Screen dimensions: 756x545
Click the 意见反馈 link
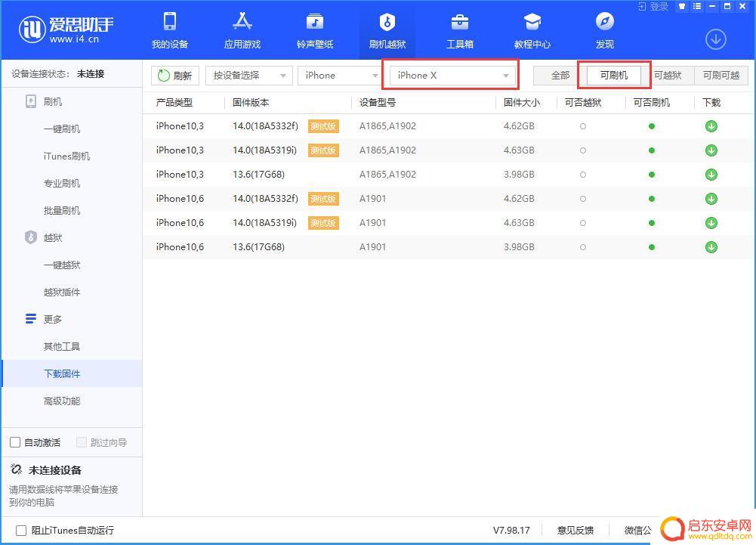tap(575, 531)
